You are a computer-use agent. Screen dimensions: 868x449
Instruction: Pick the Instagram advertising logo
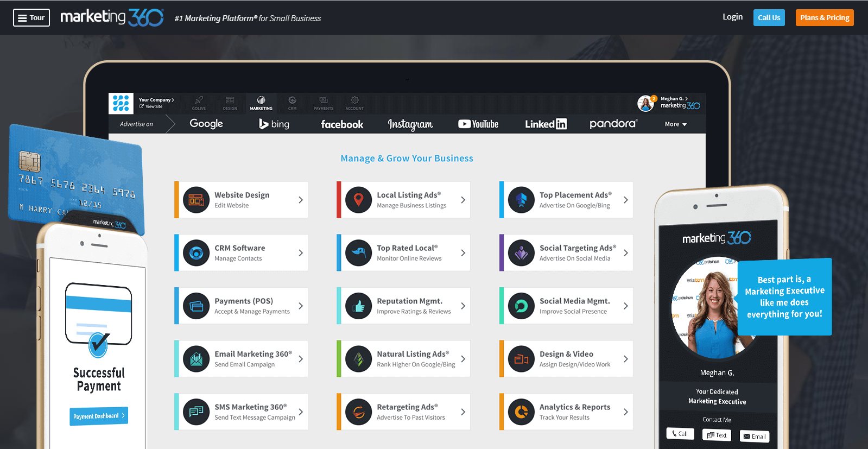[x=410, y=124]
